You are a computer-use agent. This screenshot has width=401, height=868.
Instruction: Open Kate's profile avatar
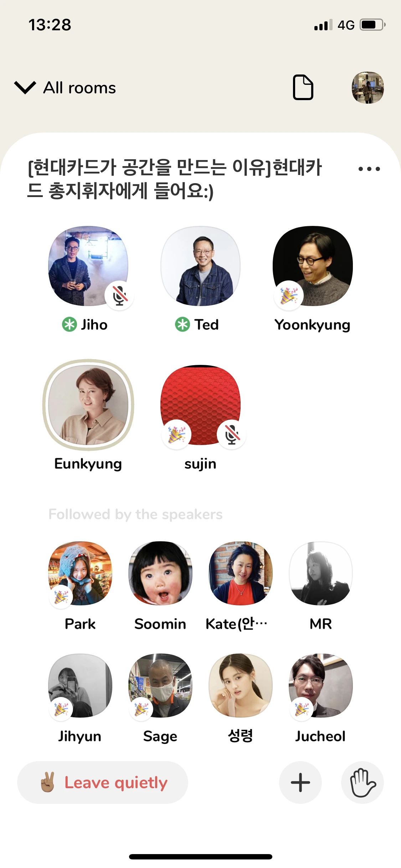coord(241,573)
